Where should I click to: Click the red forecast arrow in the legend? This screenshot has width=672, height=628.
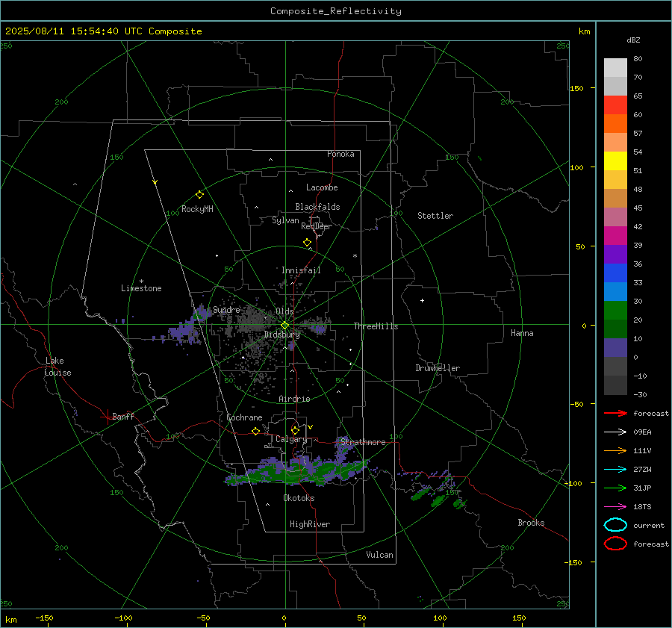[x=615, y=413]
